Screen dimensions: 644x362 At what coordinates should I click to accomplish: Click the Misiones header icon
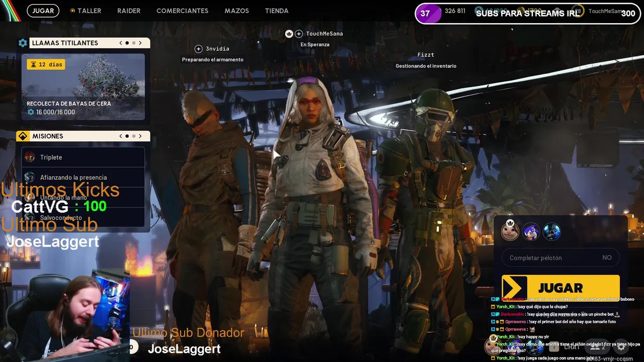click(x=23, y=136)
